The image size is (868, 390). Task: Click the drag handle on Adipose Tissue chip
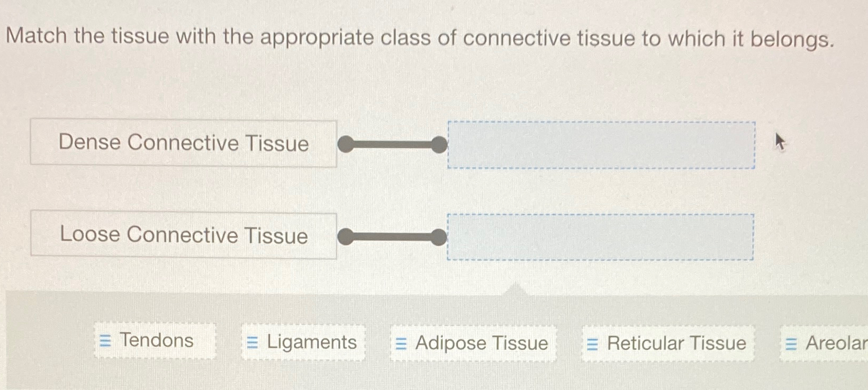click(401, 343)
